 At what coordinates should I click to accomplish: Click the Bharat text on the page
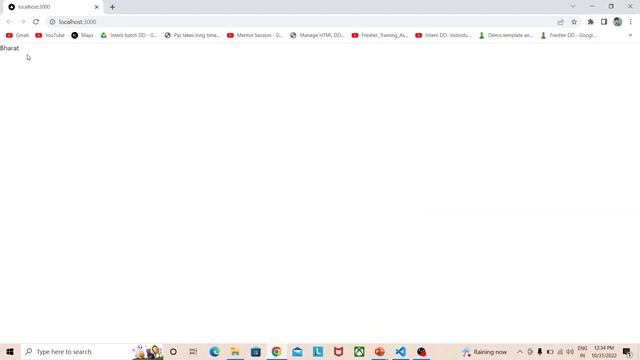click(9, 48)
